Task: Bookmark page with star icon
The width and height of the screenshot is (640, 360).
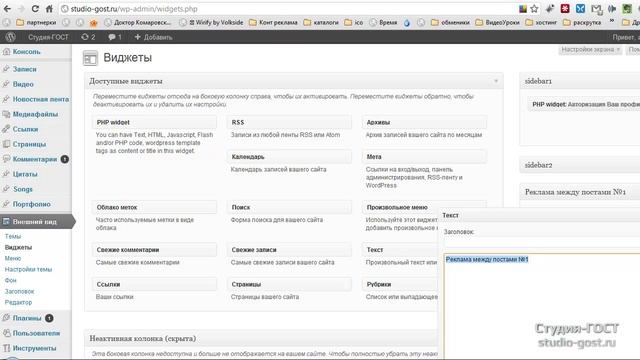Action: click(x=534, y=9)
